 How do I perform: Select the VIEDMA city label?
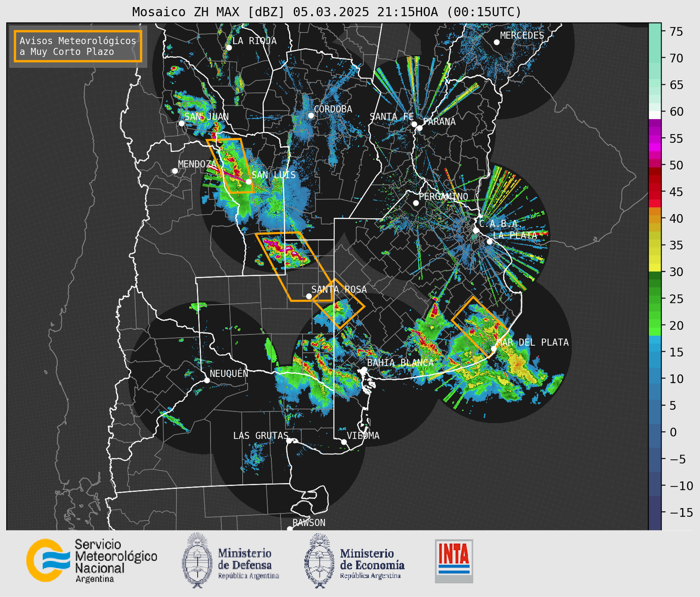[363, 436]
